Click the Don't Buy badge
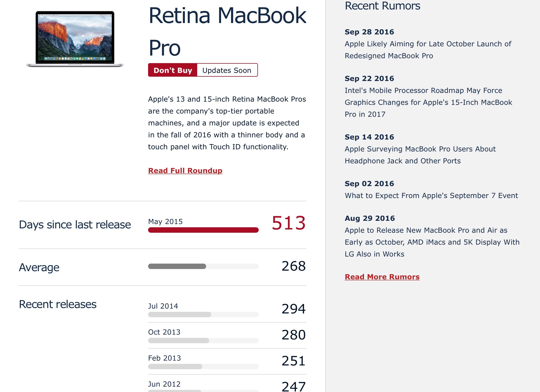Viewport: 540px width, 392px height. point(172,70)
